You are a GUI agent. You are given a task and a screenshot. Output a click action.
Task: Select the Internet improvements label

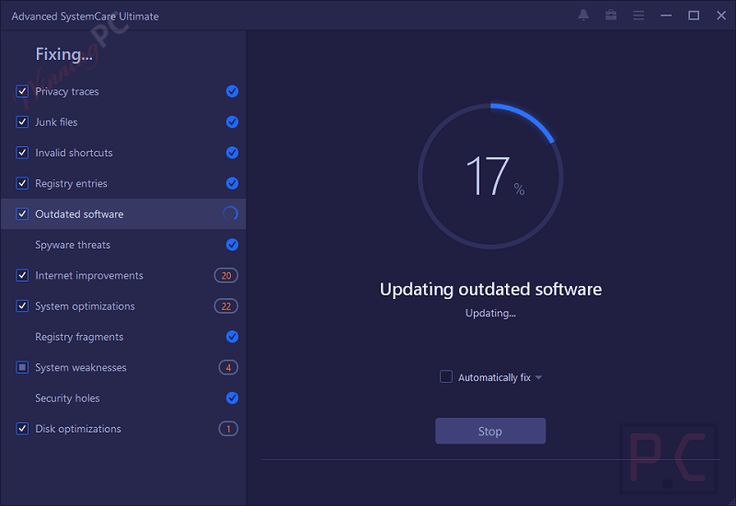tap(89, 276)
